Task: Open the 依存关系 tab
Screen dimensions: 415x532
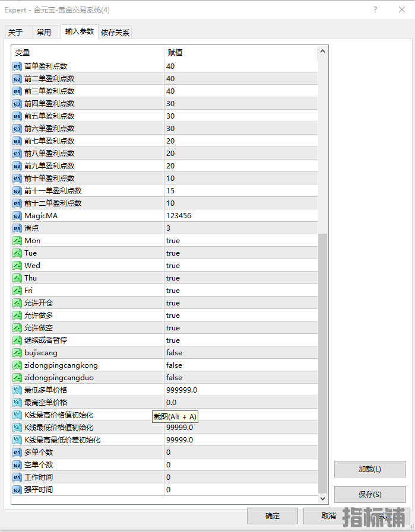Action: tap(115, 32)
